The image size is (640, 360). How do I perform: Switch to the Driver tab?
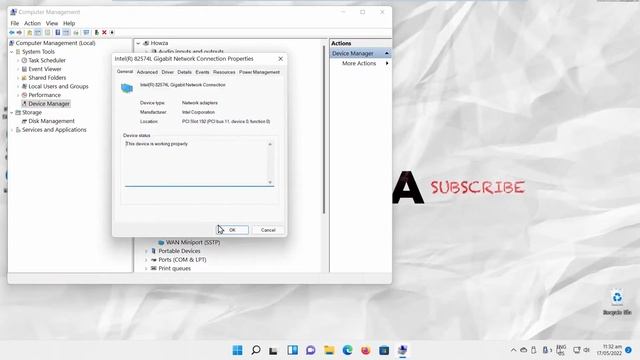pos(168,72)
